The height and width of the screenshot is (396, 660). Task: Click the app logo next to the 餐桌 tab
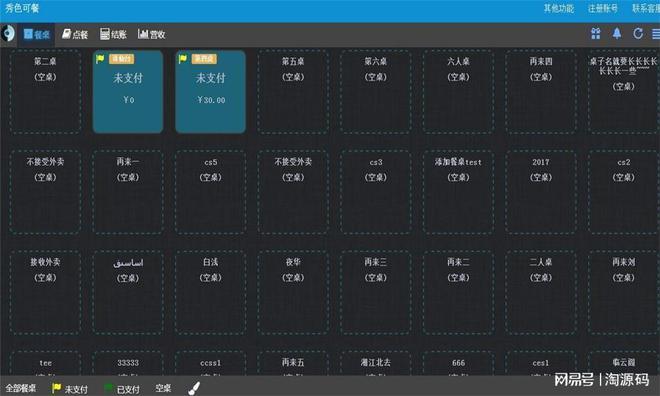(x=8, y=34)
